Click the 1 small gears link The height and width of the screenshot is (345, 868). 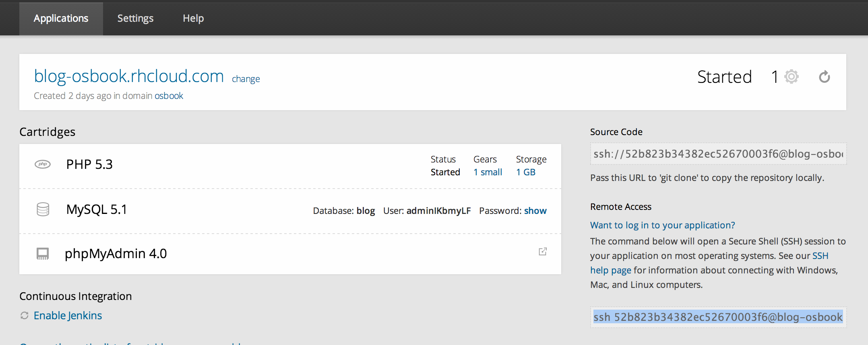point(488,172)
